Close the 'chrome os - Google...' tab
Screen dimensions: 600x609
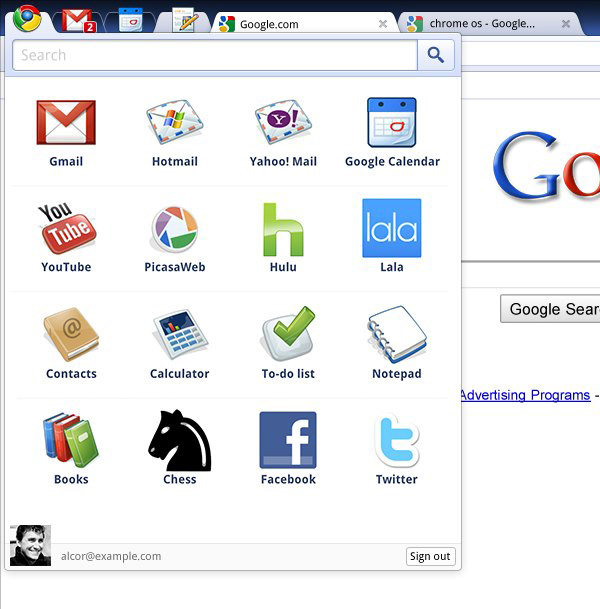pyautogui.click(x=566, y=24)
